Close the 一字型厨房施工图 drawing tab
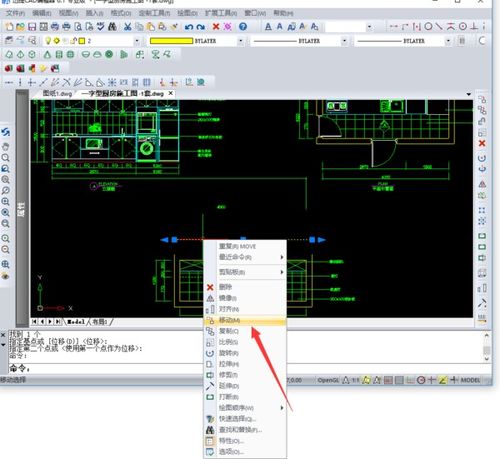 tap(171, 93)
